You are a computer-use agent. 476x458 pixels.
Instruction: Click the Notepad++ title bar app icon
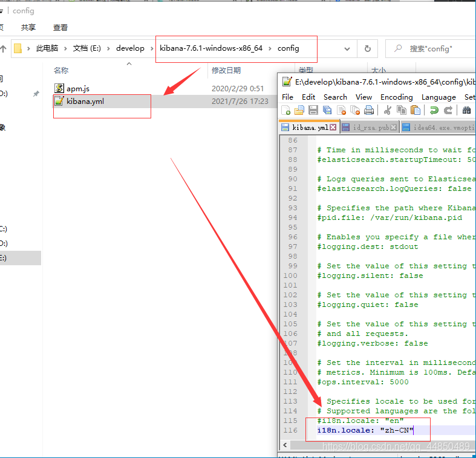click(x=287, y=82)
